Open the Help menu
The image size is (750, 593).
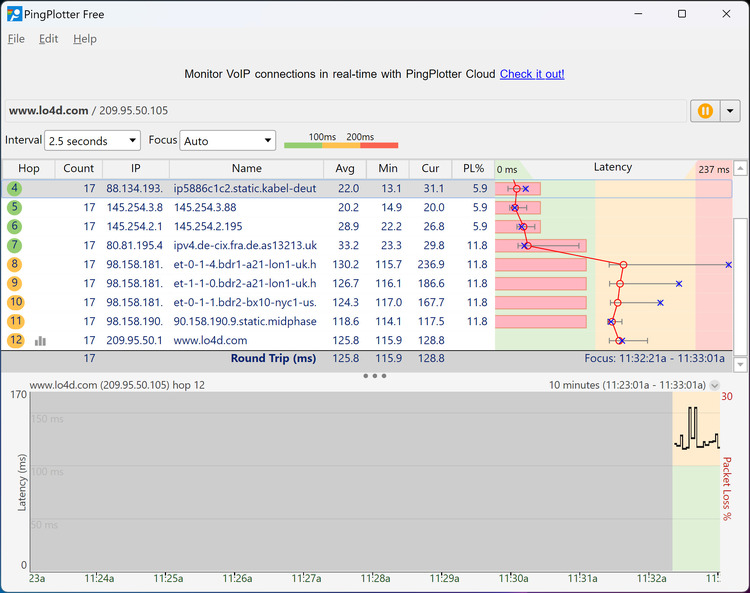(x=85, y=39)
